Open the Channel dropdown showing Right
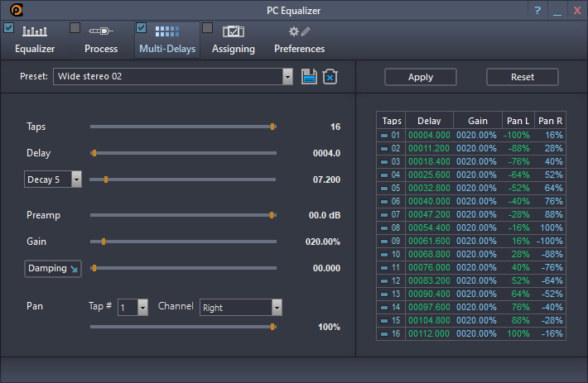The width and height of the screenshot is (588, 383). click(277, 308)
